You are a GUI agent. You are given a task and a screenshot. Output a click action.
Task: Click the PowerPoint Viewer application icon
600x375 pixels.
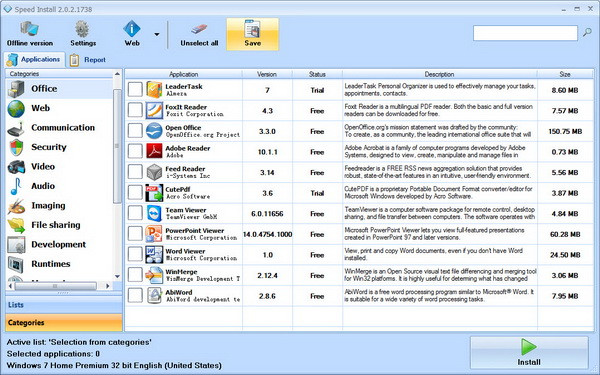tap(154, 234)
